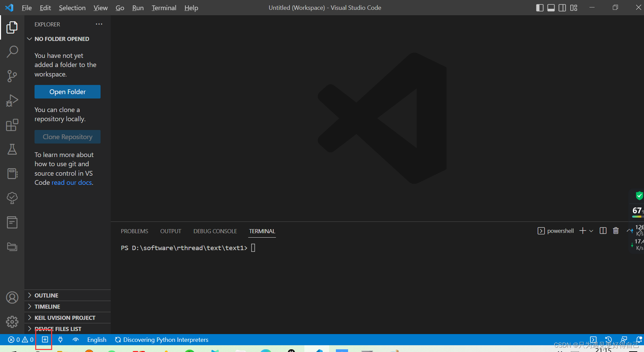Toggle the bottom panel visibility
Viewport: 644px width, 352px height.
point(551,8)
